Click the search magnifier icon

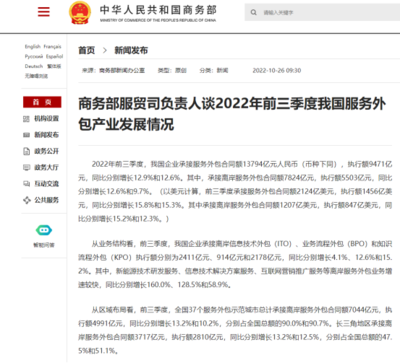click(254, 12)
